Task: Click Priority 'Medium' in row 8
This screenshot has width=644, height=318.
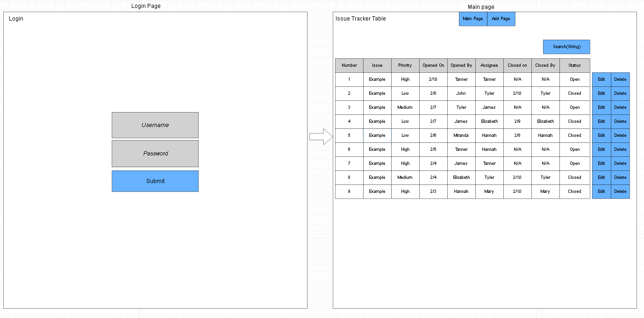Action: 405,177
